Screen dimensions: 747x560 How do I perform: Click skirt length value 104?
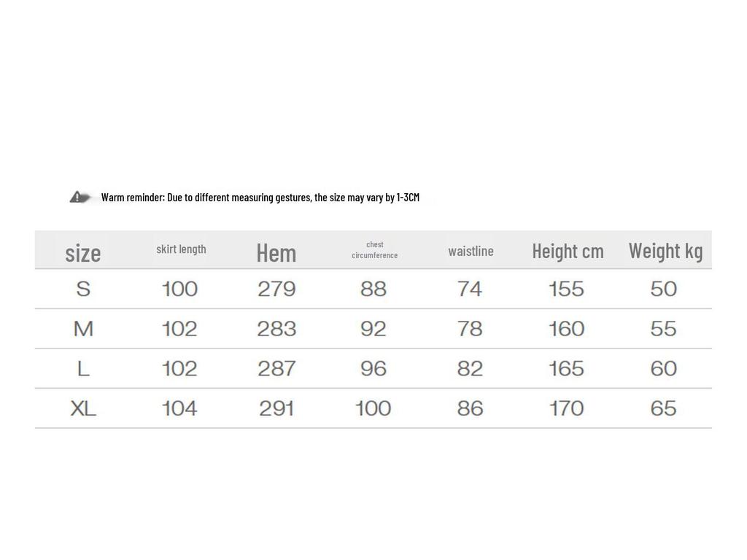[179, 408]
